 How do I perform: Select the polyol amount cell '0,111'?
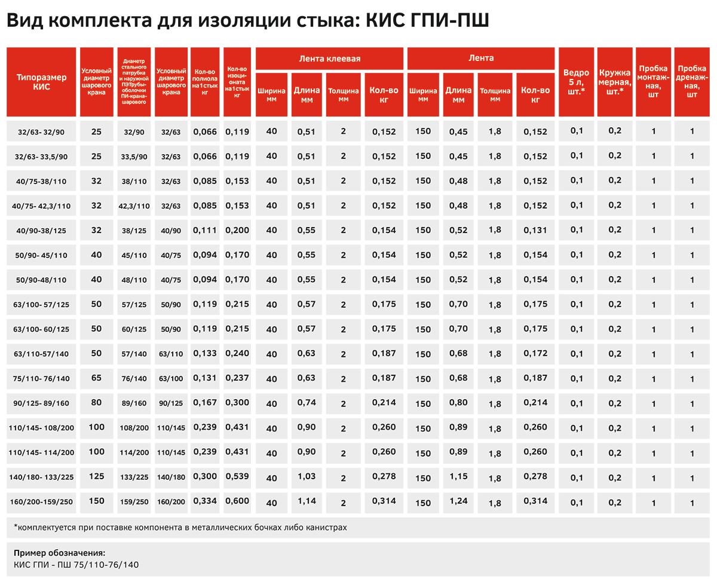205,229
